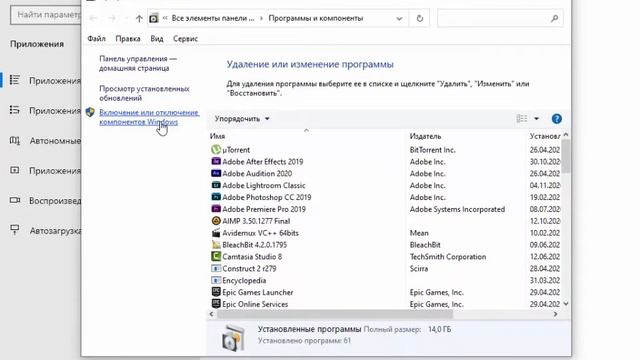640x360 pixels.
Task: Expand the address bar history dropdown
Action: coord(399,18)
